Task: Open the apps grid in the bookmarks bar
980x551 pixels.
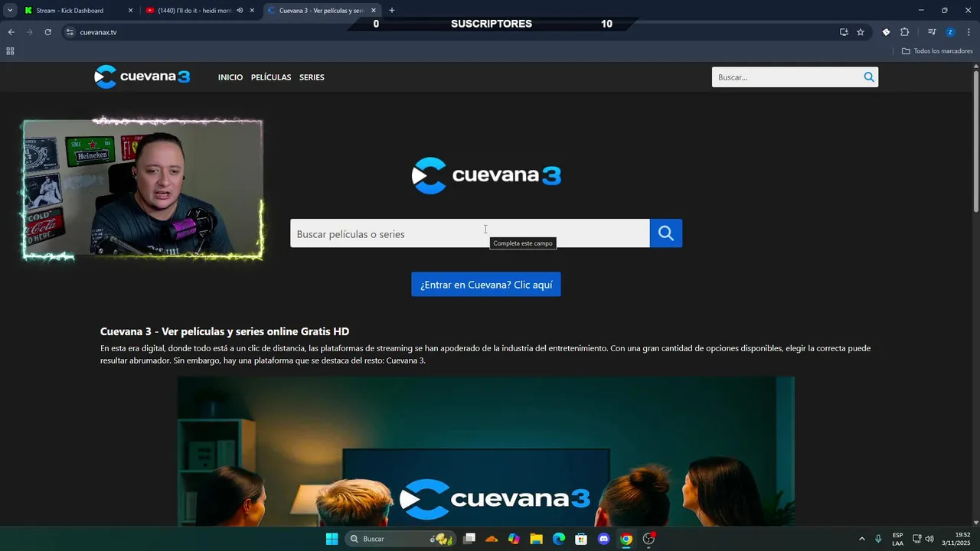Action: (x=10, y=51)
